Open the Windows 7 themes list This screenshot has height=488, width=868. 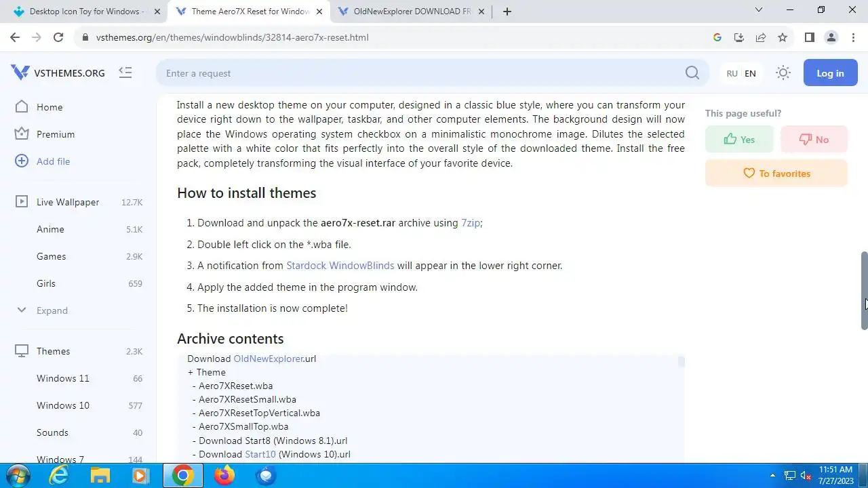click(60, 458)
